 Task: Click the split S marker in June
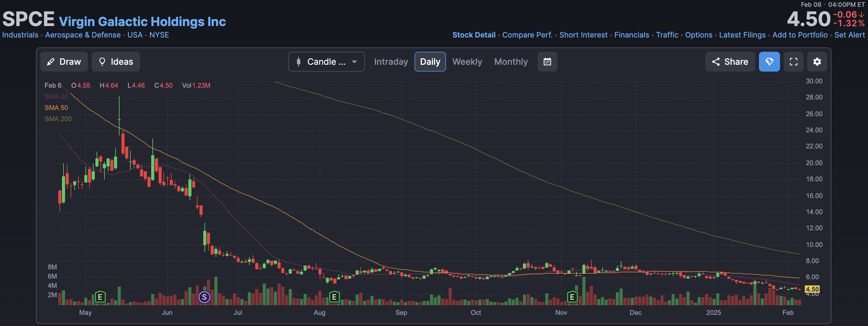point(204,297)
